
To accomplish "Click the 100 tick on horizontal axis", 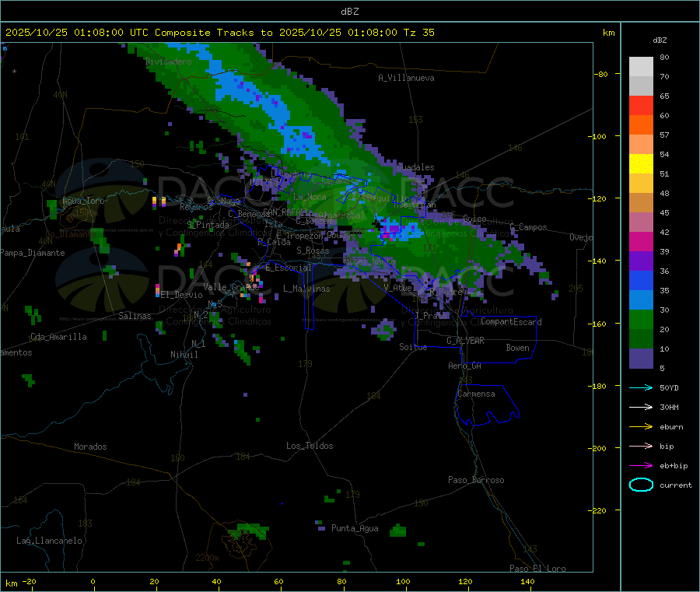I will (403, 581).
